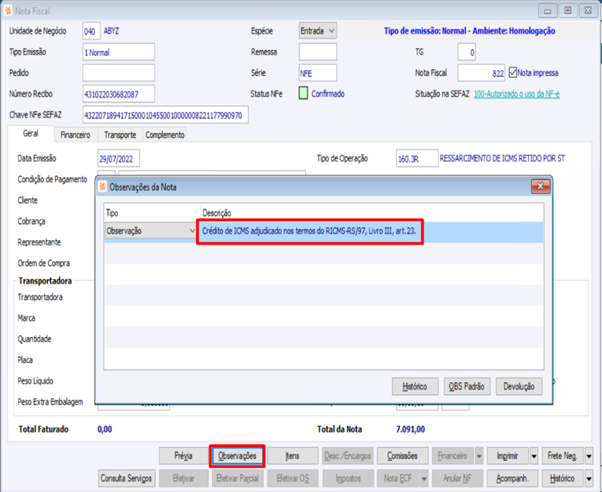Open the Espécie dropdown showing Entrada
This screenshot has height=492, width=602.
click(x=318, y=31)
